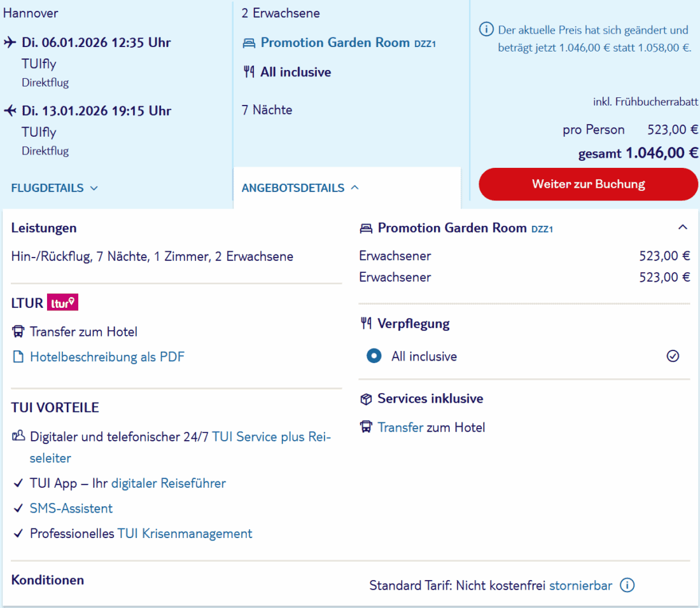700x608 pixels.
Task: Open the Hotelbeschreibung als PDF link
Action: point(107,357)
